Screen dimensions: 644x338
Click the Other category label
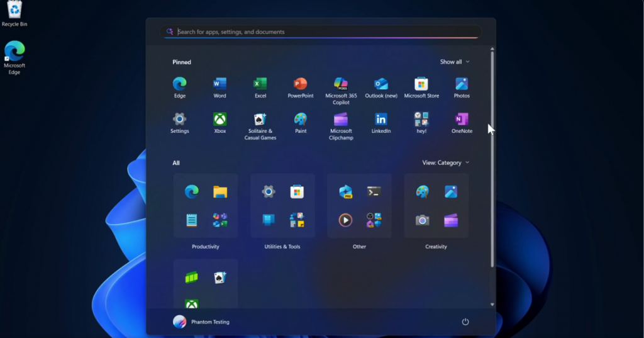point(359,247)
